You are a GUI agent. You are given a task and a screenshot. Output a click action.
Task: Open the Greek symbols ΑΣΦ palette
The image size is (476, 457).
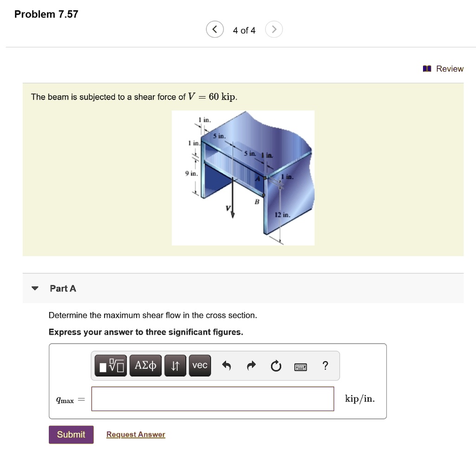click(x=145, y=365)
